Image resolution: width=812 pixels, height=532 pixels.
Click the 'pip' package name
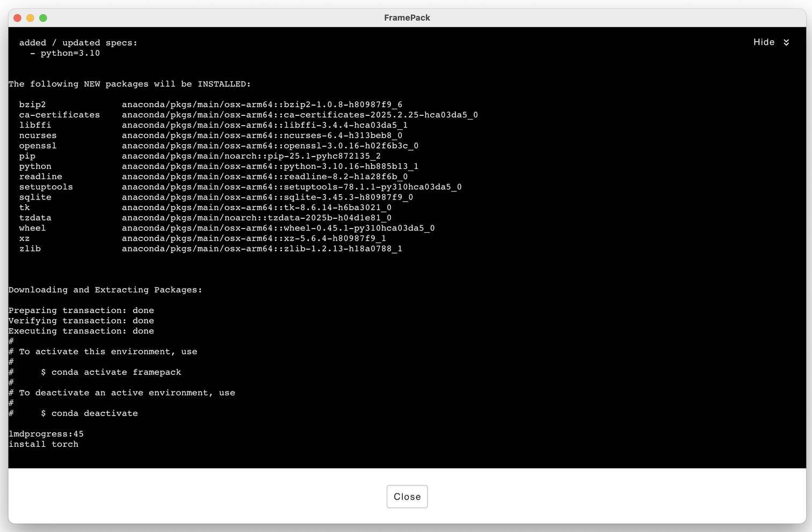click(x=27, y=156)
